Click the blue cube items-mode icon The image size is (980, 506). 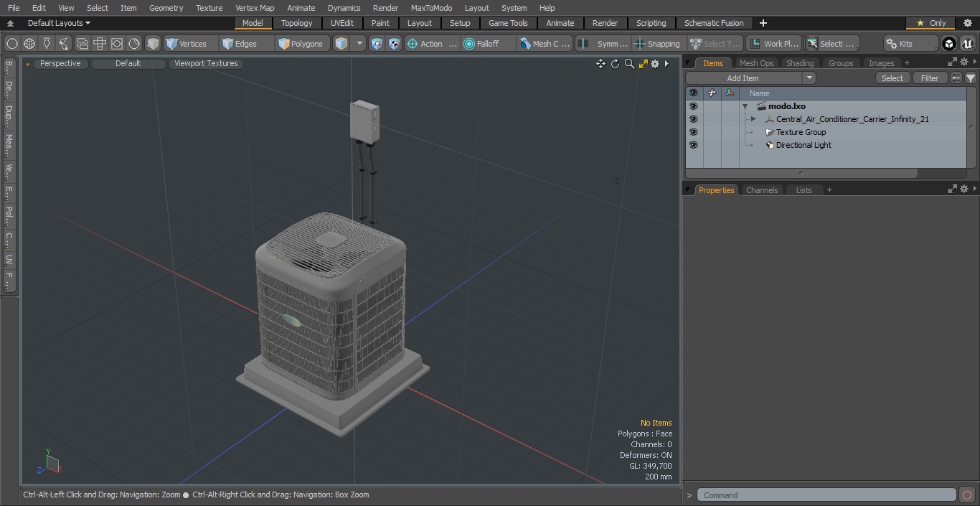click(341, 44)
